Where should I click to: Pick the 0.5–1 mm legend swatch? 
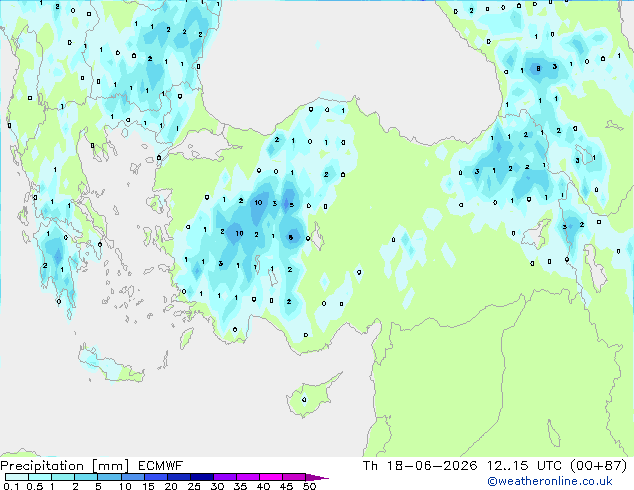40,477
